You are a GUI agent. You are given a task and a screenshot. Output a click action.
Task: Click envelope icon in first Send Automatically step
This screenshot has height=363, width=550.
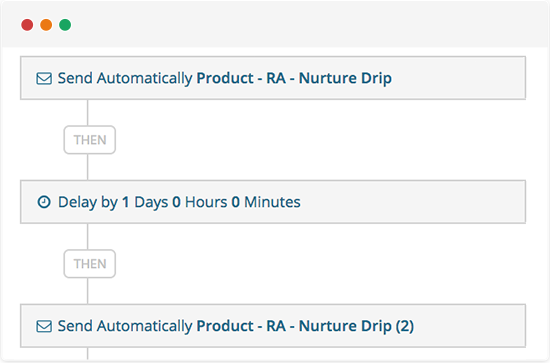pos(44,78)
